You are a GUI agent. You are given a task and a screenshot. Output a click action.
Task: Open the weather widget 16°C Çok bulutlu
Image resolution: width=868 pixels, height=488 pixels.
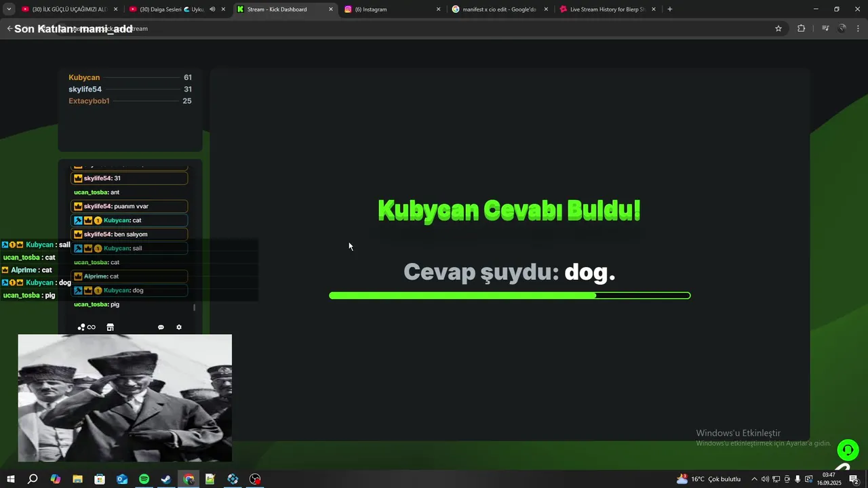click(x=709, y=479)
